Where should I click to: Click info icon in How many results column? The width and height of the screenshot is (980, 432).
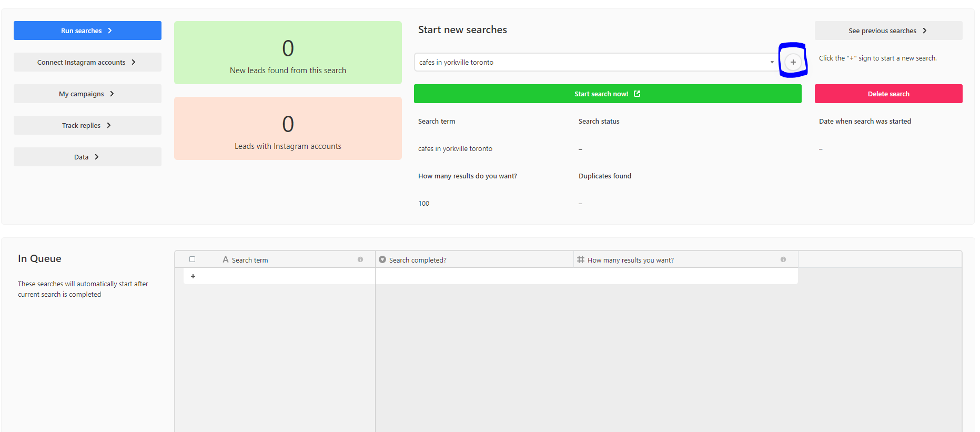[783, 259]
